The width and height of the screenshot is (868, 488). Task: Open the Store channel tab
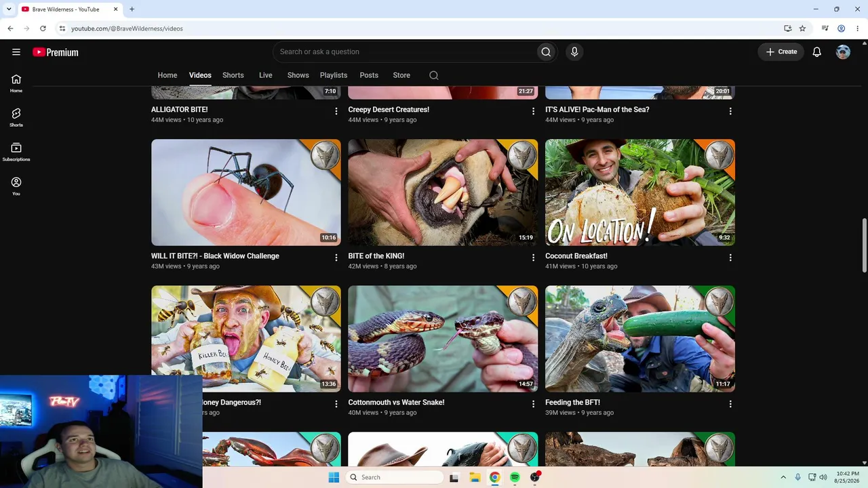[x=401, y=75]
